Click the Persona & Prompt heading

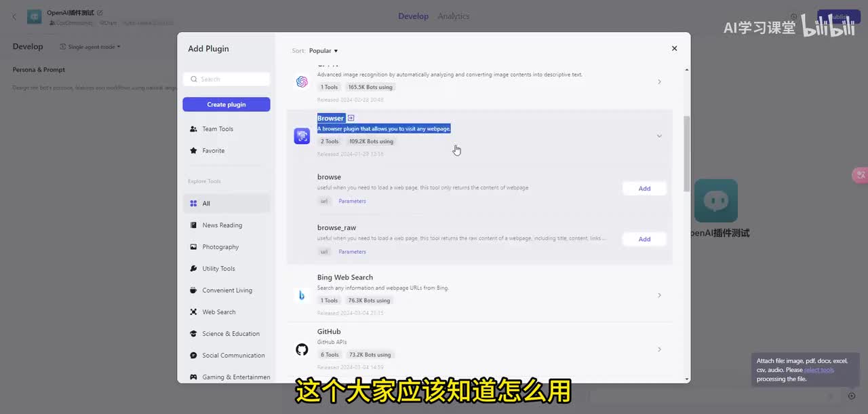(39, 70)
